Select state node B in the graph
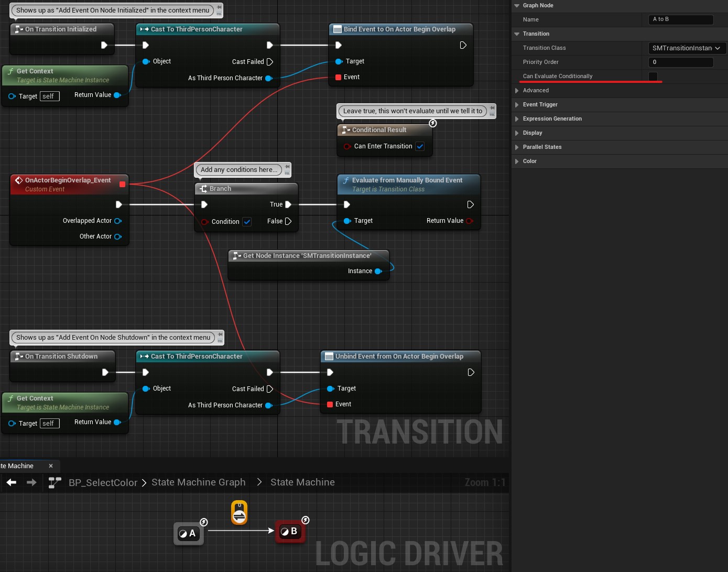 pyautogui.click(x=290, y=532)
